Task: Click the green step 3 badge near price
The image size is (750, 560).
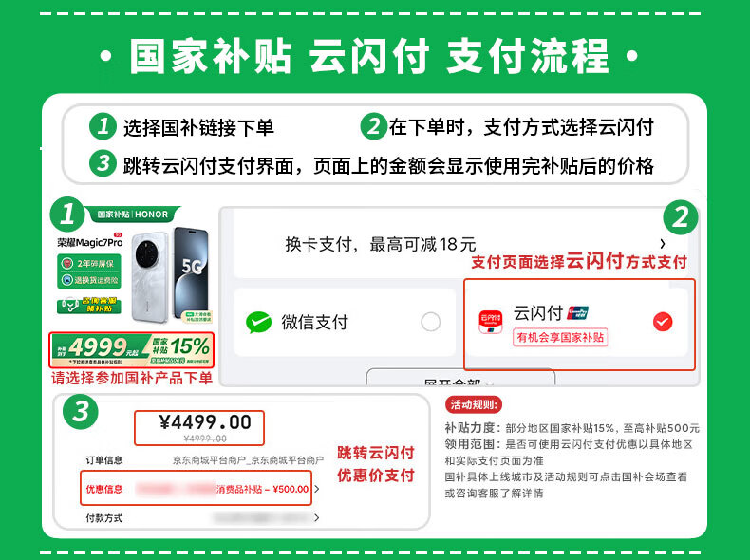Action: click(x=81, y=411)
